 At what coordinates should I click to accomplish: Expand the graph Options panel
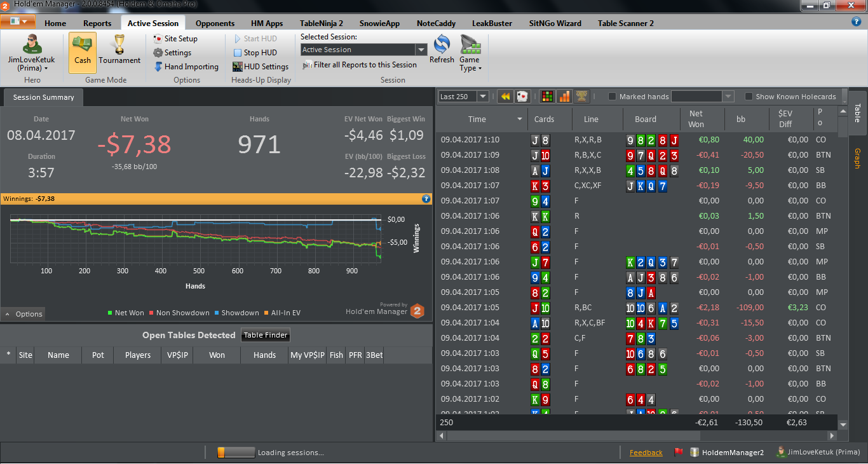(x=23, y=314)
